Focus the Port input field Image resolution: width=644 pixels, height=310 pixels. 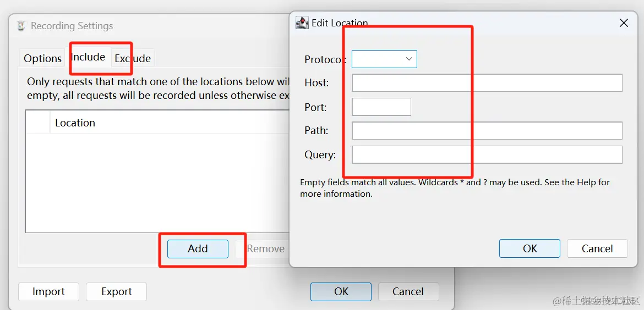(x=381, y=107)
